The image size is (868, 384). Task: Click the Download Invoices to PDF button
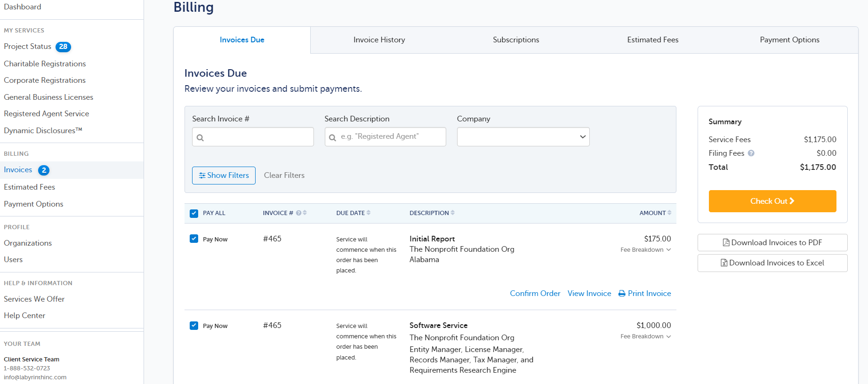point(772,242)
